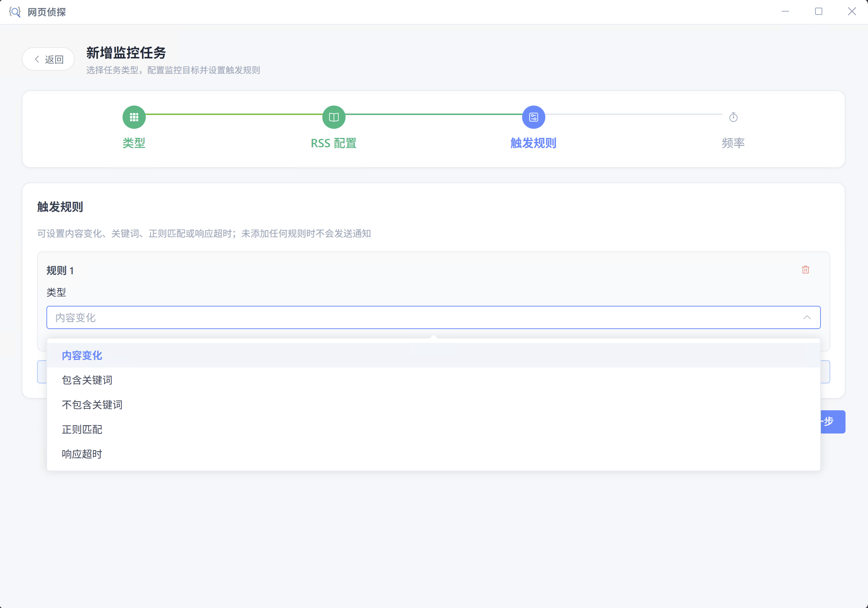Click the RSS 配置 step label
The width and height of the screenshot is (868, 608).
click(x=334, y=143)
